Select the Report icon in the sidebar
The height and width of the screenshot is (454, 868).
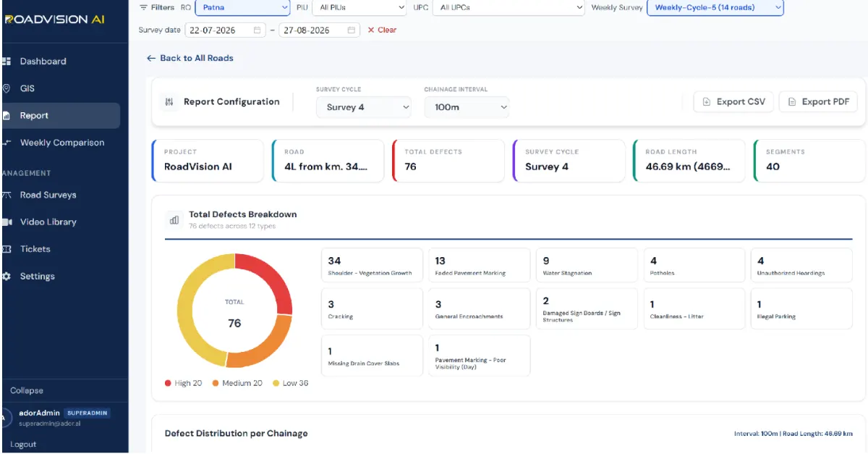click(7, 116)
